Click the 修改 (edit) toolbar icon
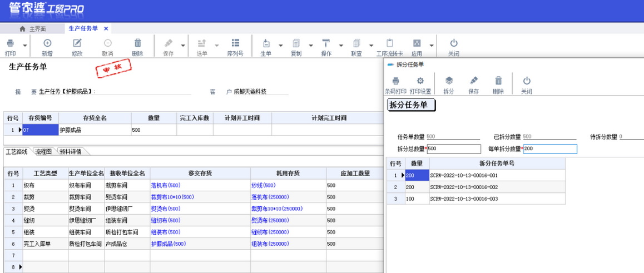 [x=77, y=43]
